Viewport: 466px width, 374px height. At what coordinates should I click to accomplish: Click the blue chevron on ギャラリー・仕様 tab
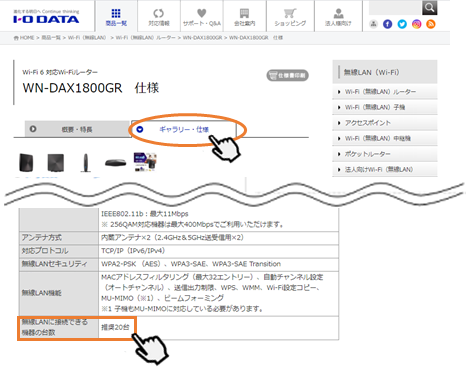coord(140,129)
